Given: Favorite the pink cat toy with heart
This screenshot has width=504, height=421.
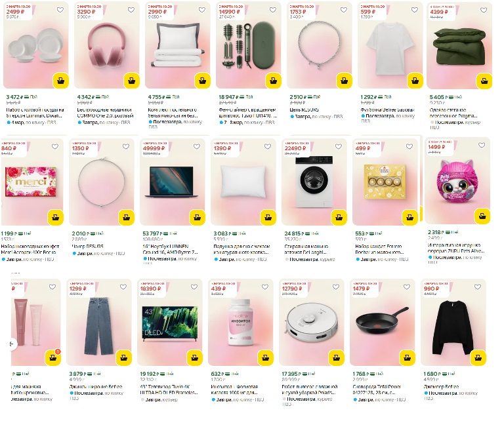Looking at the screenshot, I should coord(482,146).
